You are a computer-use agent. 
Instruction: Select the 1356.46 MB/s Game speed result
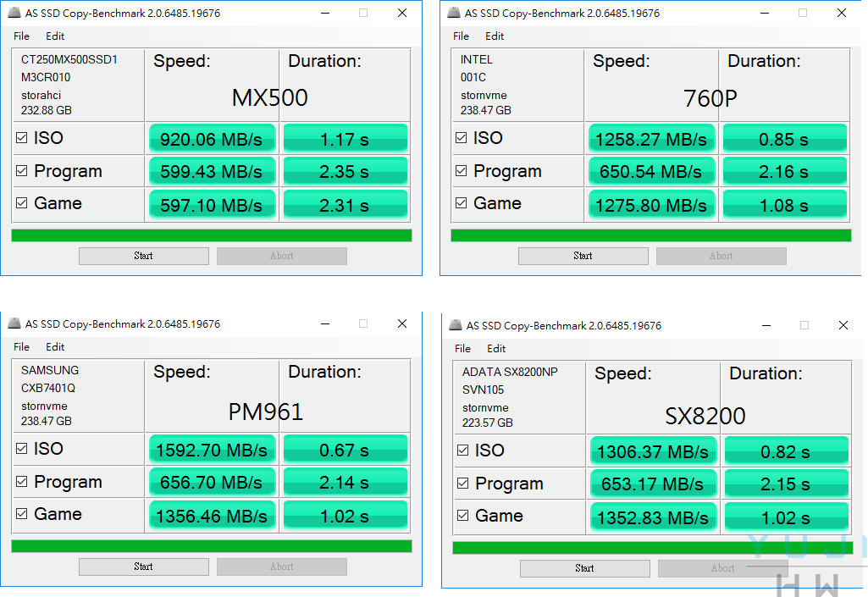(x=212, y=515)
